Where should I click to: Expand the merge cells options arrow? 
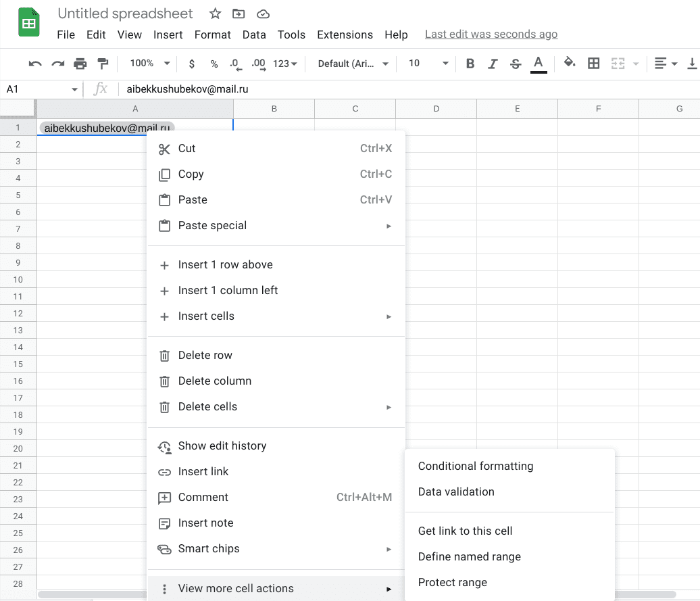636,64
